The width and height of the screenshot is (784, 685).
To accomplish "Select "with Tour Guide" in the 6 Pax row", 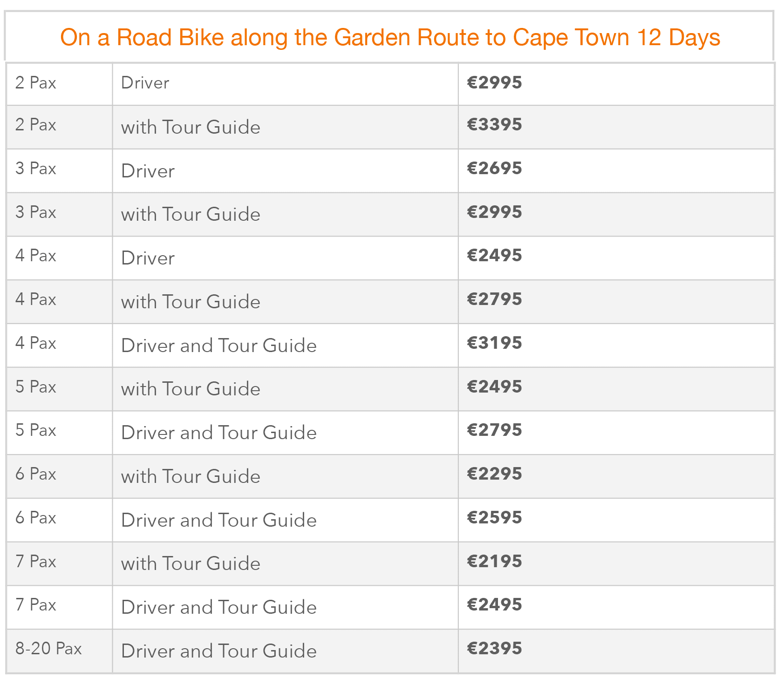I will pos(191,476).
